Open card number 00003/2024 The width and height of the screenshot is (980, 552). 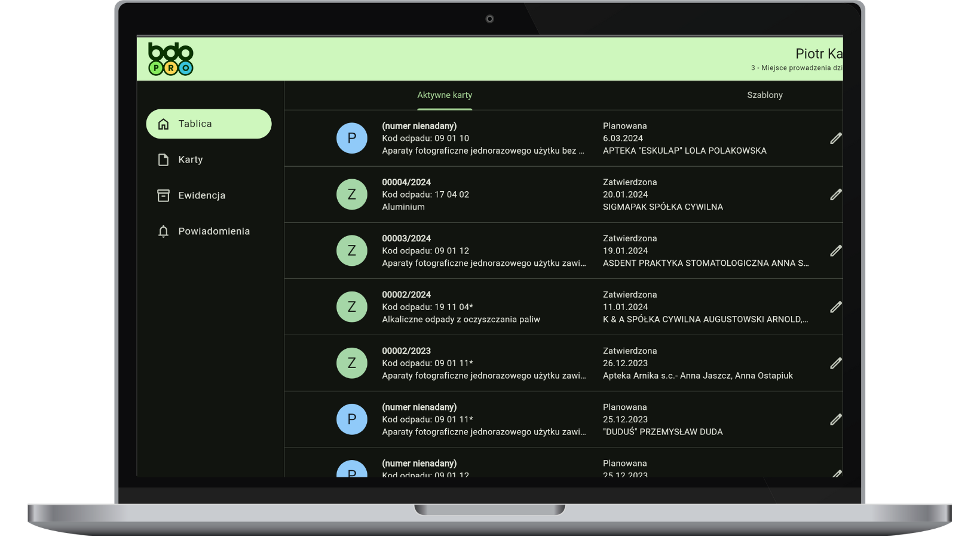(406, 238)
